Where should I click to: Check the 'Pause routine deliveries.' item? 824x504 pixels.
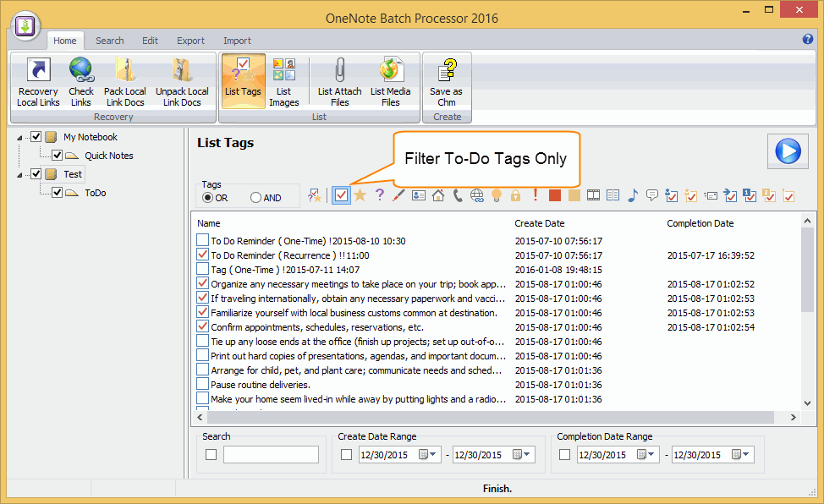202,384
